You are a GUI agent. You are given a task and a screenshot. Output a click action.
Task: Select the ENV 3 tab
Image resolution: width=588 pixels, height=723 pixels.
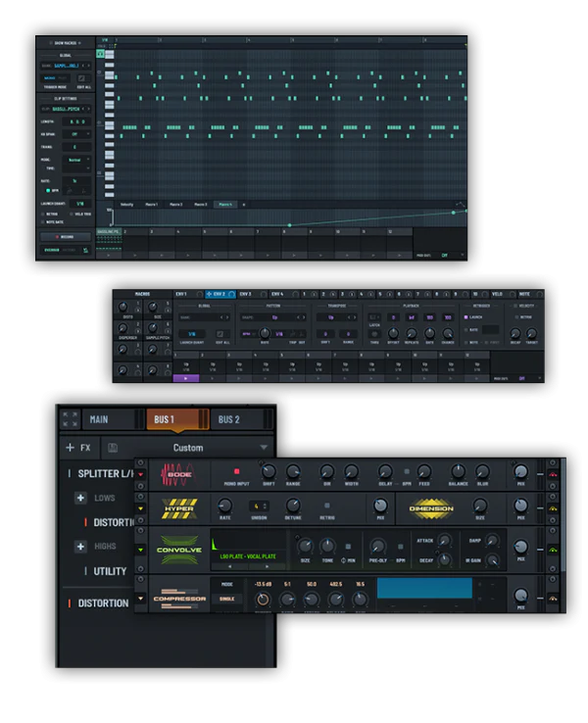point(244,294)
